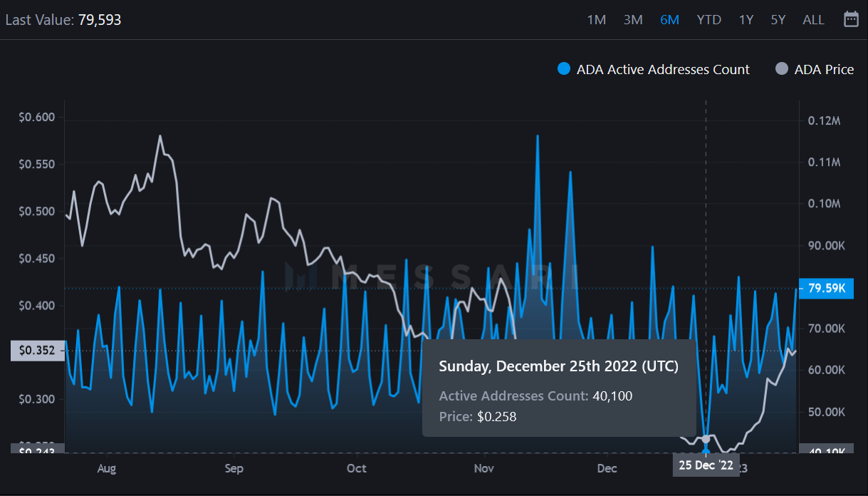
Task: Click the tooltip date Sunday, December 25th 2022
Action: pyautogui.click(x=559, y=366)
